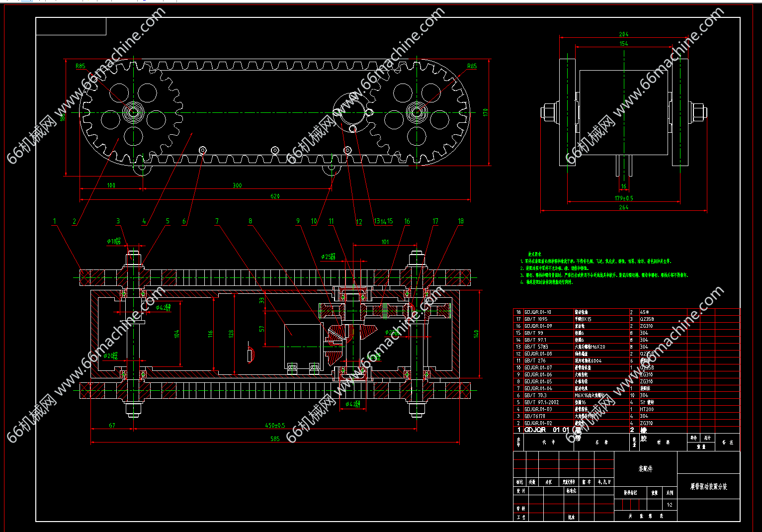Click the left R85 radius label
Image resolution: width=762 pixels, height=532 pixels.
[x=80, y=66]
